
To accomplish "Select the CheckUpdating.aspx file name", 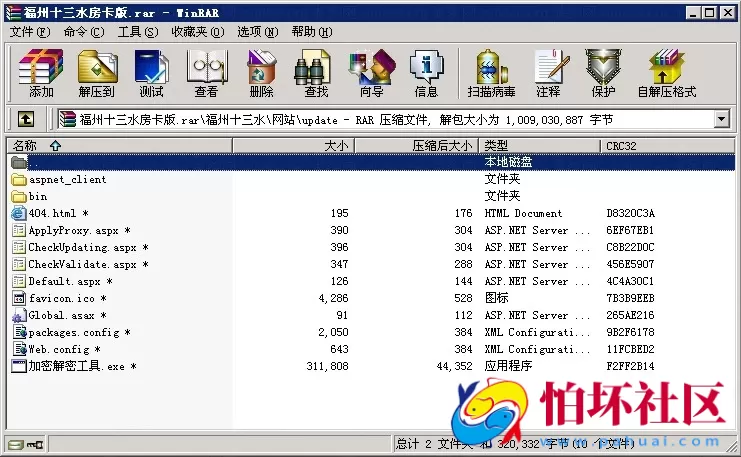I will (88, 247).
